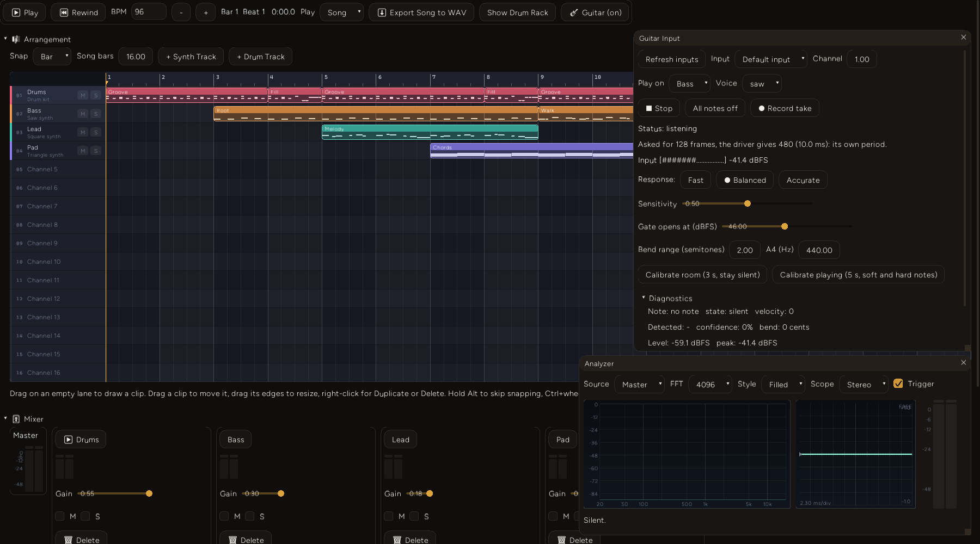980x544 pixels.
Task: Uncheck the Trigger checkbox in Analyzer
Action: [x=898, y=384]
